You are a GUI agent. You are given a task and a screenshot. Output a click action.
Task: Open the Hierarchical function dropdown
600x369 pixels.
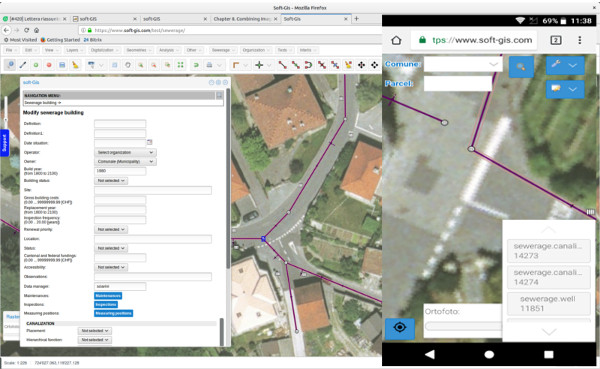95,340
